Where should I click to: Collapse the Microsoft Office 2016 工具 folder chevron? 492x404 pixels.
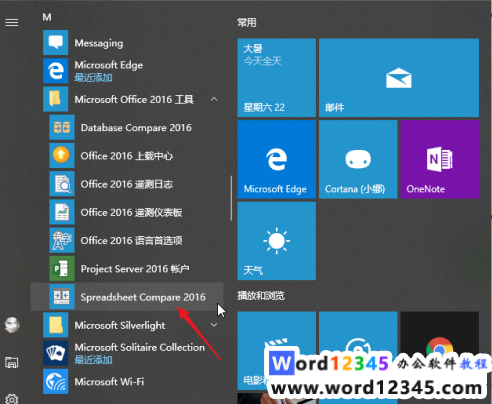[x=214, y=99]
